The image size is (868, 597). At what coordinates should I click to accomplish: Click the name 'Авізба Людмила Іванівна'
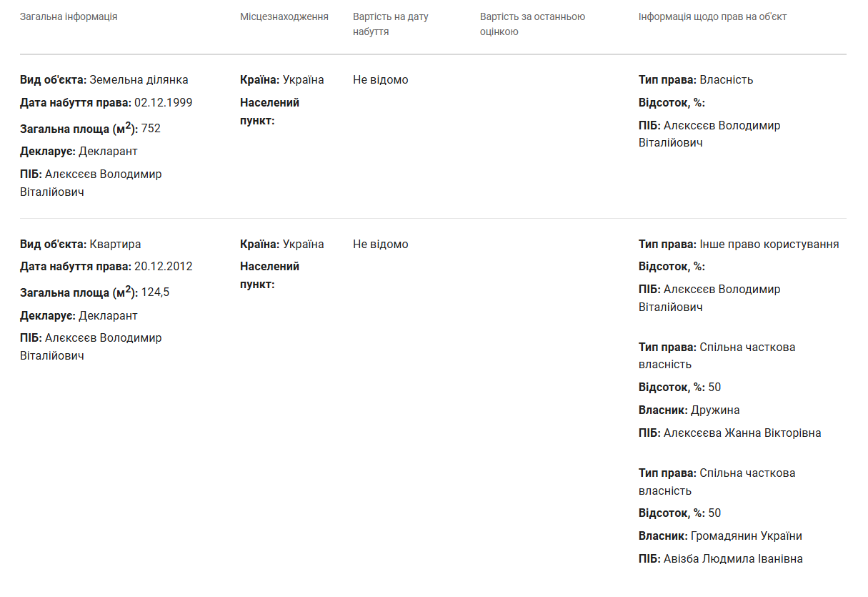[733, 559]
